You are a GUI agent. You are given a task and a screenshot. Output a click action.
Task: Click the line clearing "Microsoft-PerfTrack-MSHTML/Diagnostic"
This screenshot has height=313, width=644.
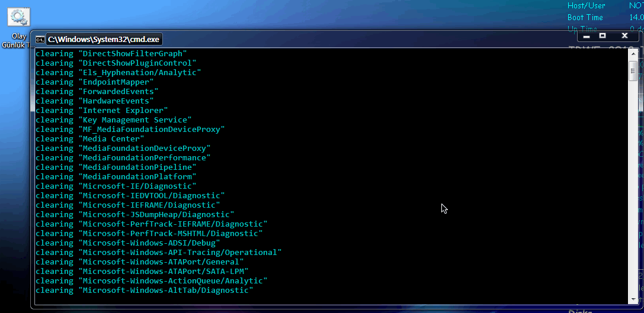(x=149, y=233)
